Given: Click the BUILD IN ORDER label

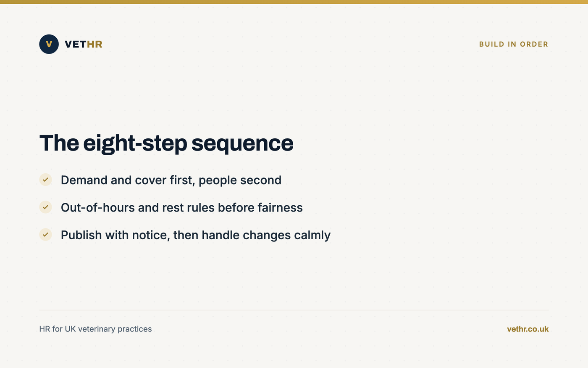Looking at the screenshot, I should [514, 44].
